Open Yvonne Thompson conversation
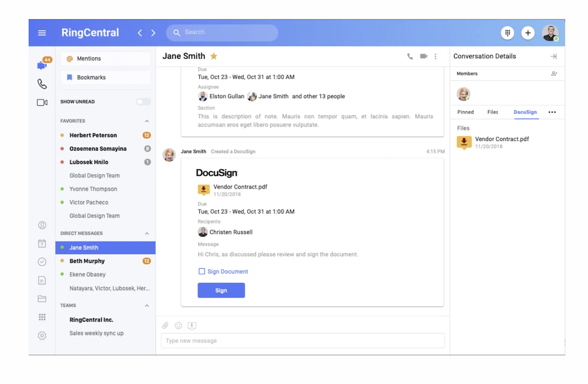The image size is (588, 384). click(105, 189)
